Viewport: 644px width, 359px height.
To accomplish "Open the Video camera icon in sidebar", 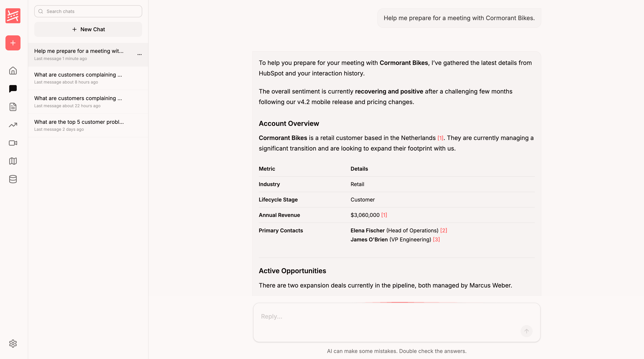I will click(13, 143).
